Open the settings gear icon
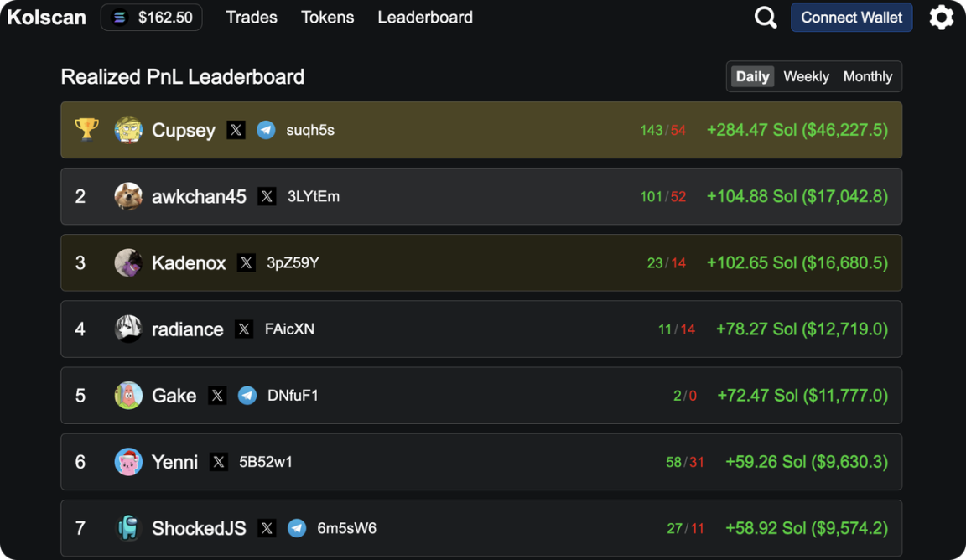This screenshot has height=560, width=966. tap(942, 18)
